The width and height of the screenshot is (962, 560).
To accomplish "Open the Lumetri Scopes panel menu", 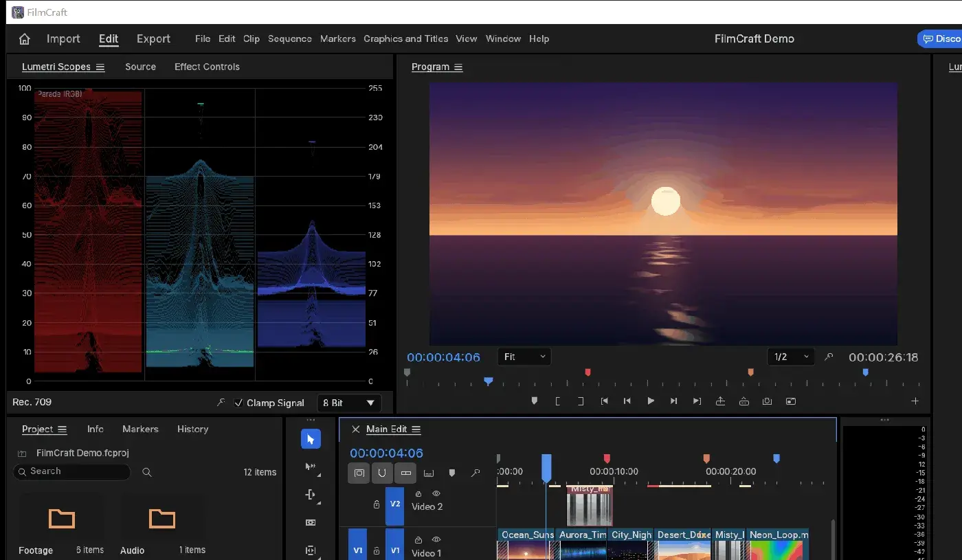I will tap(100, 67).
